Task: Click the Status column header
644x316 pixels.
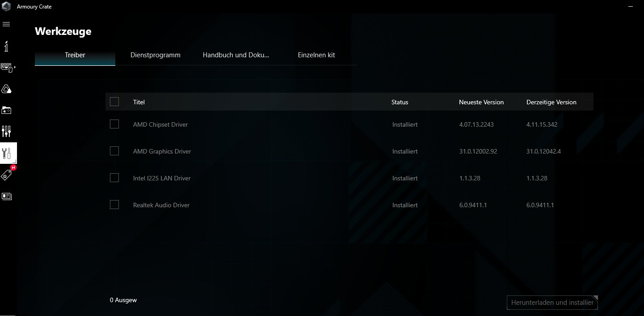Action: click(400, 102)
